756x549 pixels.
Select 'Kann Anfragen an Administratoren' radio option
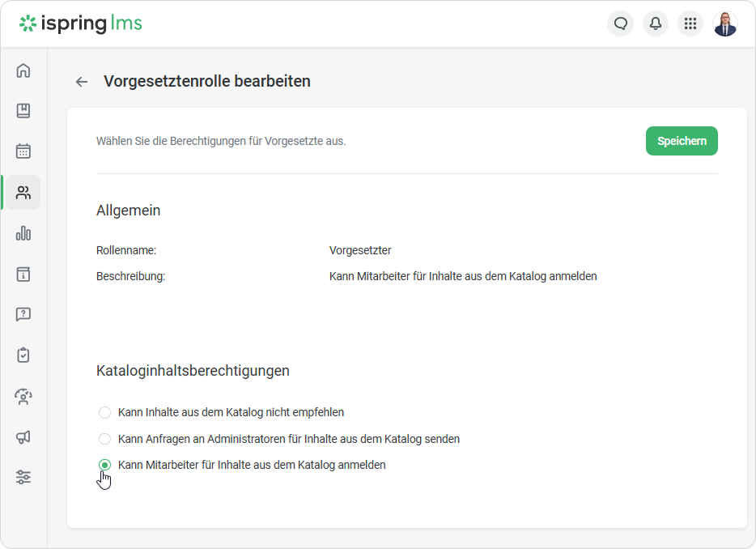104,439
